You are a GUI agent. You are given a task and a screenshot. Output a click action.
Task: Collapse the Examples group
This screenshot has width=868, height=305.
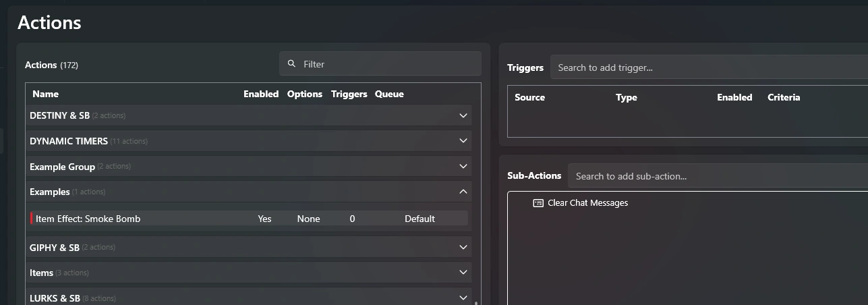[x=463, y=192]
